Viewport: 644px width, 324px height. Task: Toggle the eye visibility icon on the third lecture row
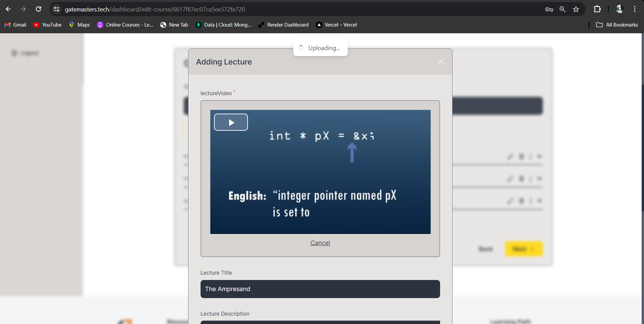pyautogui.click(x=540, y=201)
